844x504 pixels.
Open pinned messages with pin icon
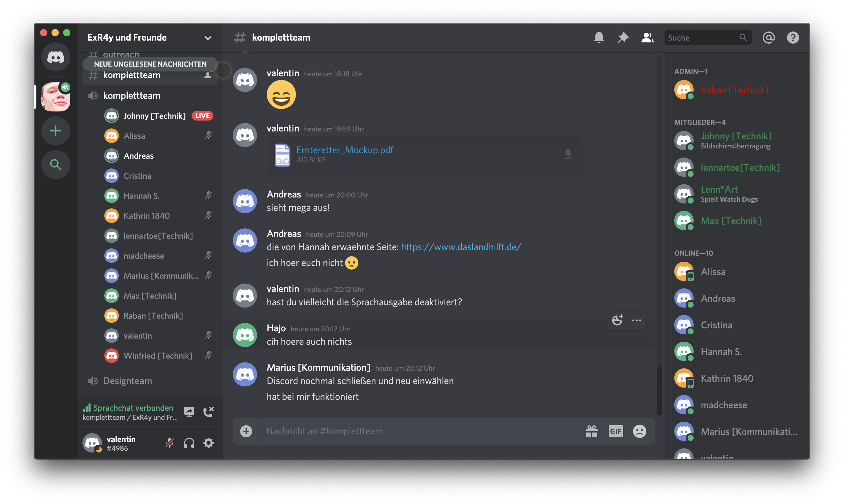click(623, 37)
